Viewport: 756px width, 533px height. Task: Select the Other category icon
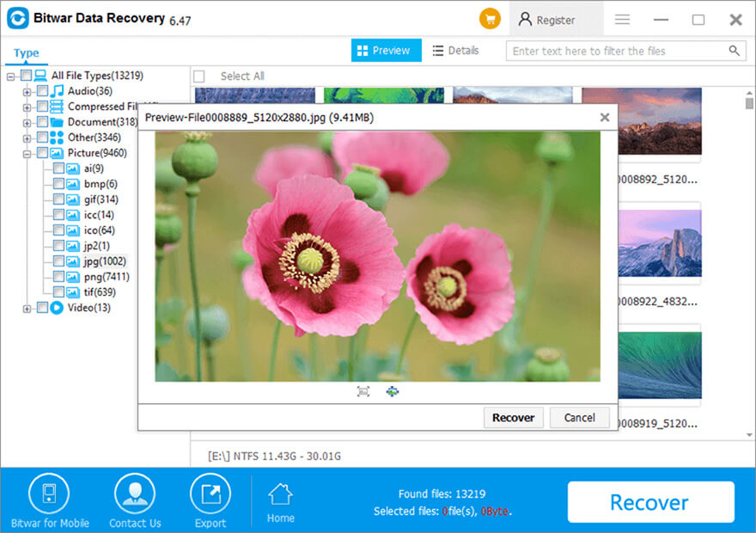point(57,138)
